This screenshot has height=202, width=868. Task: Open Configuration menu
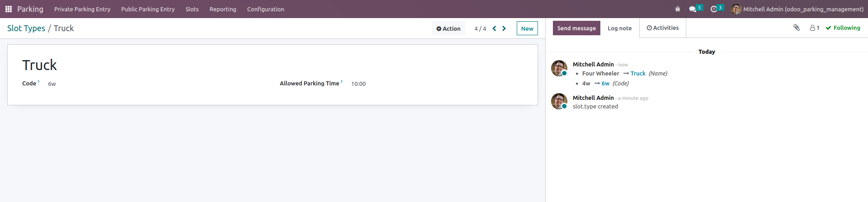tap(265, 9)
